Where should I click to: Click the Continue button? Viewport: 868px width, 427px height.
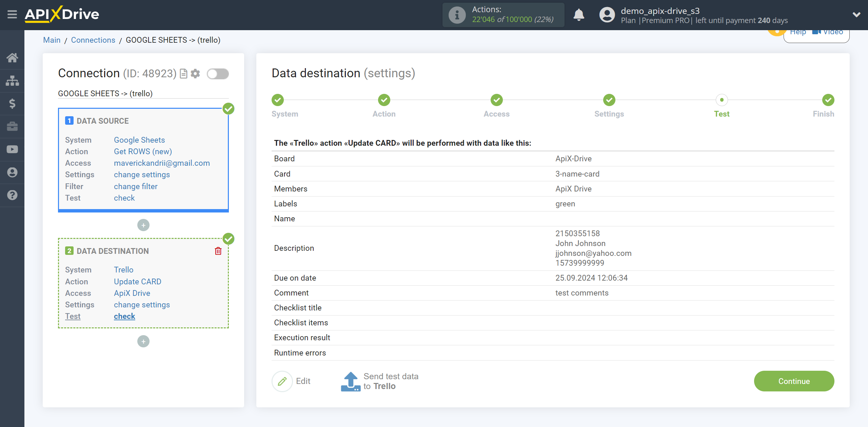(794, 381)
